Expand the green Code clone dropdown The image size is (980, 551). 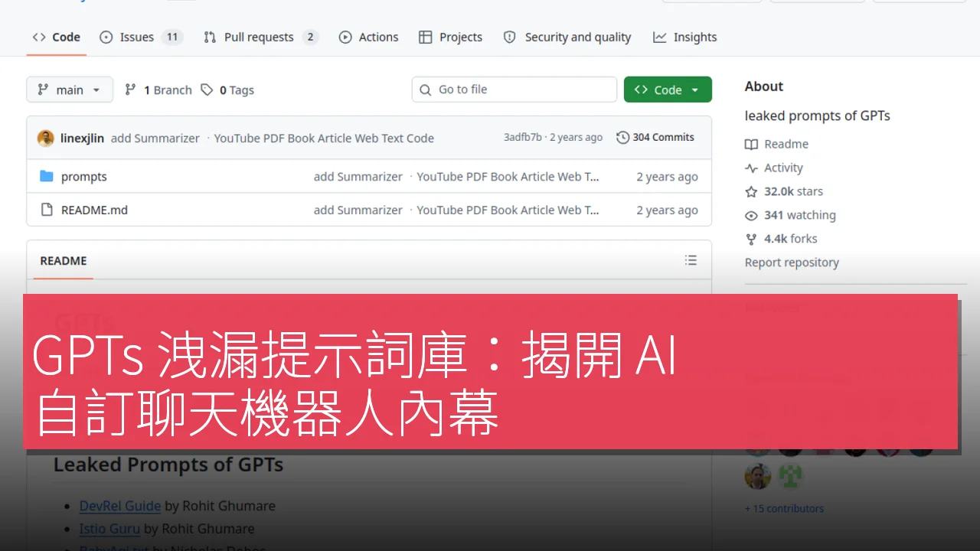(668, 90)
